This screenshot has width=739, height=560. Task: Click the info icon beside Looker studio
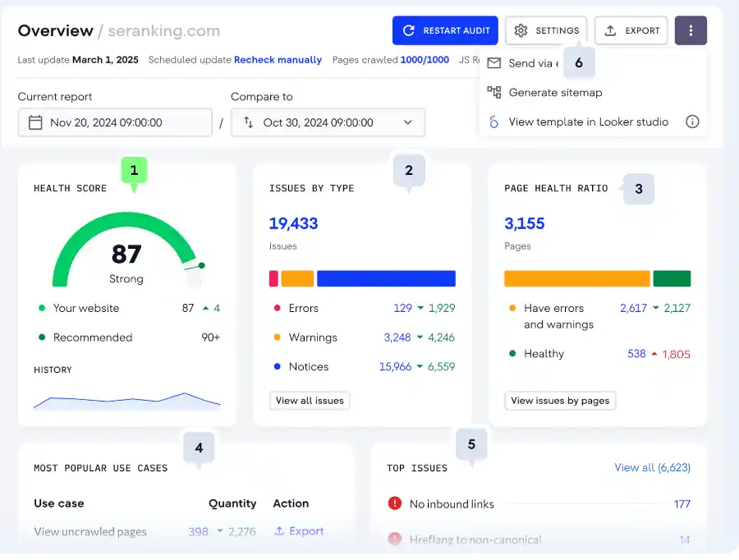pyautogui.click(x=692, y=122)
